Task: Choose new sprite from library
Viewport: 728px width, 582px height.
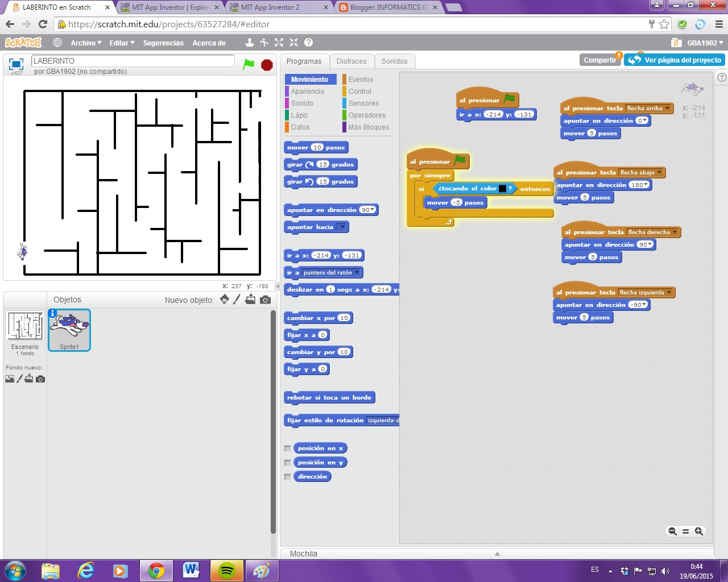Action: tap(224, 300)
